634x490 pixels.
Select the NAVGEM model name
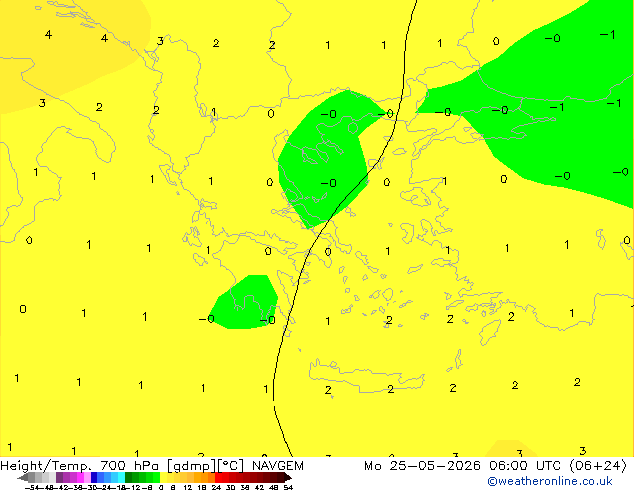coord(278,466)
